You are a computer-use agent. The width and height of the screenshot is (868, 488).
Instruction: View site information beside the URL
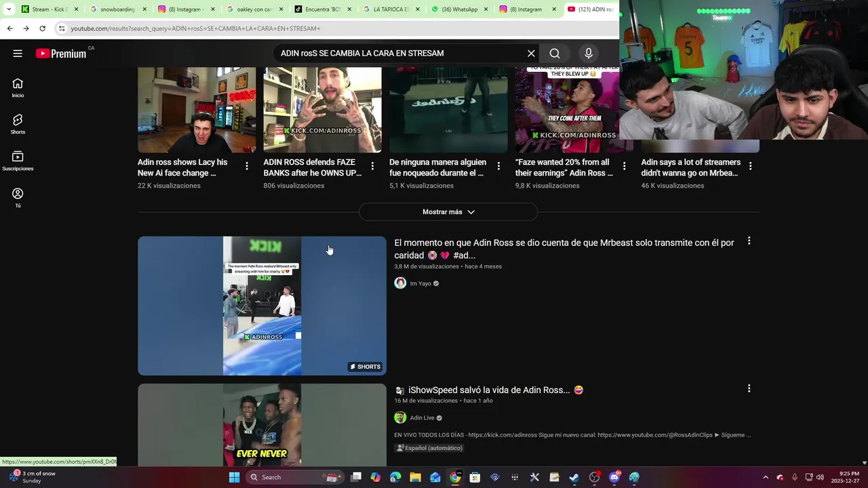62,28
